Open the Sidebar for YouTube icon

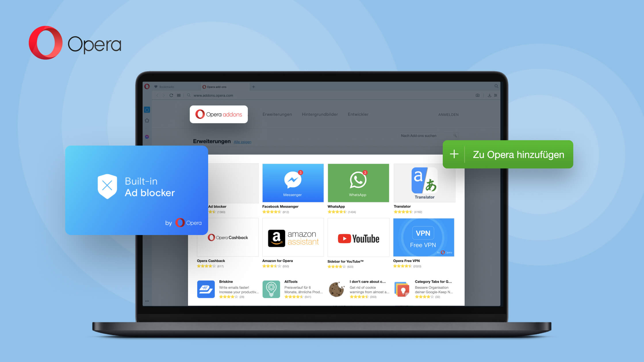tap(357, 237)
